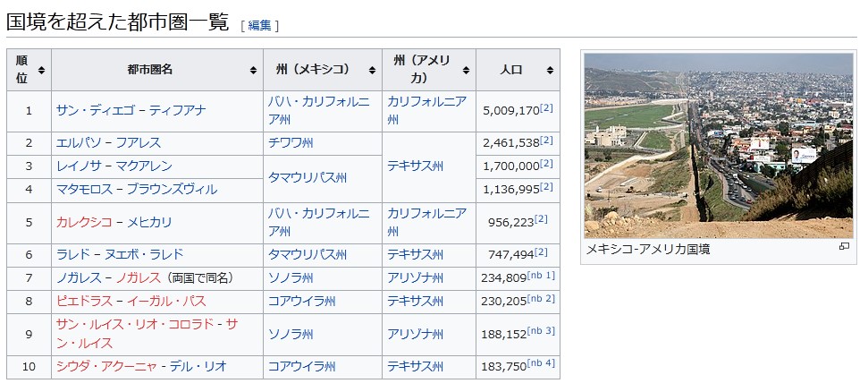Image resolution: width=868 pixels, height=392 pixels.
Task: Click the red カレクシコ link
Action: click(x=82, y=222)
